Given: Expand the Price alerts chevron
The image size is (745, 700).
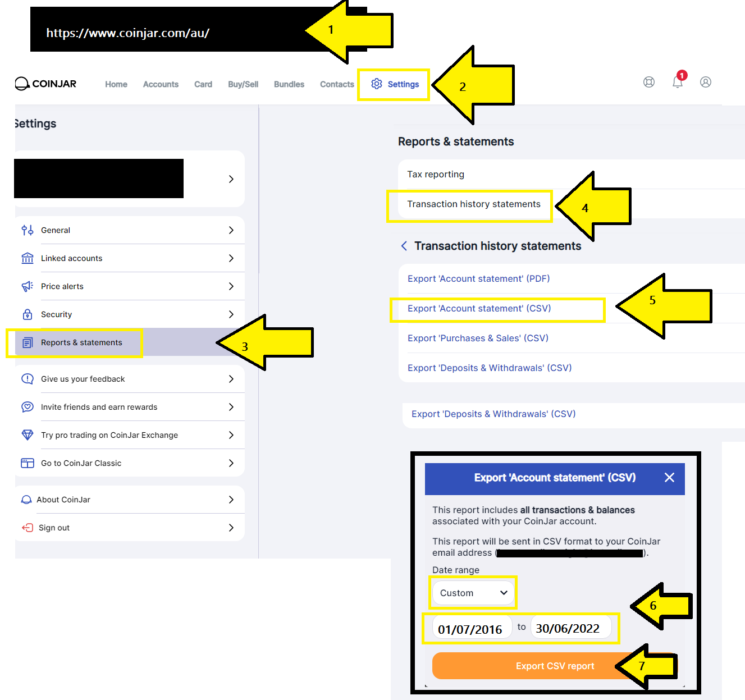Looking at the screenshot, I should [231, 286].
